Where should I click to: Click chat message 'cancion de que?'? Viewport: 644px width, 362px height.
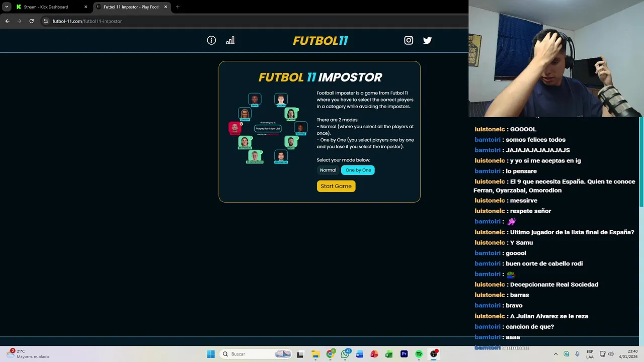[529, 327]
